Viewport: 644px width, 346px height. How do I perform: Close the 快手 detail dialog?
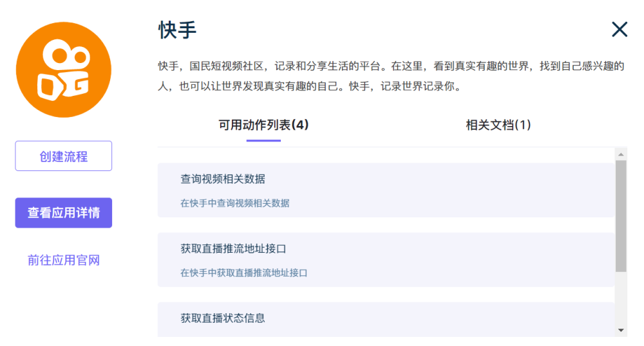[620, 30]
